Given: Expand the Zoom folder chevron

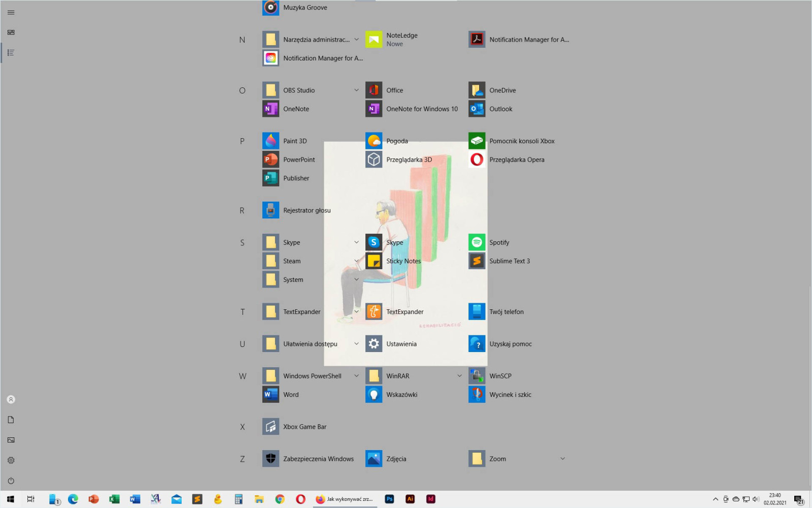Looking at the screenshot, I should tap(562, 459).
